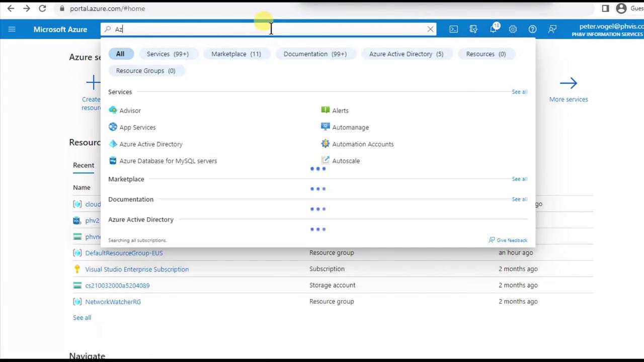Open Visual Studio Enterprise Subscription resource
Image resolution: width=644 pixels, height=362 pixels.
tap(137, 269)
